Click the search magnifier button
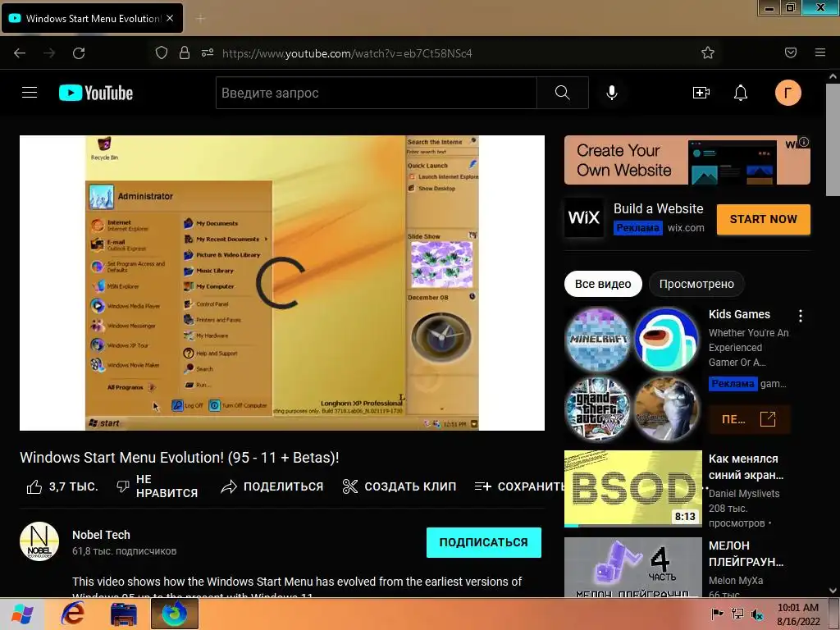 563,93
